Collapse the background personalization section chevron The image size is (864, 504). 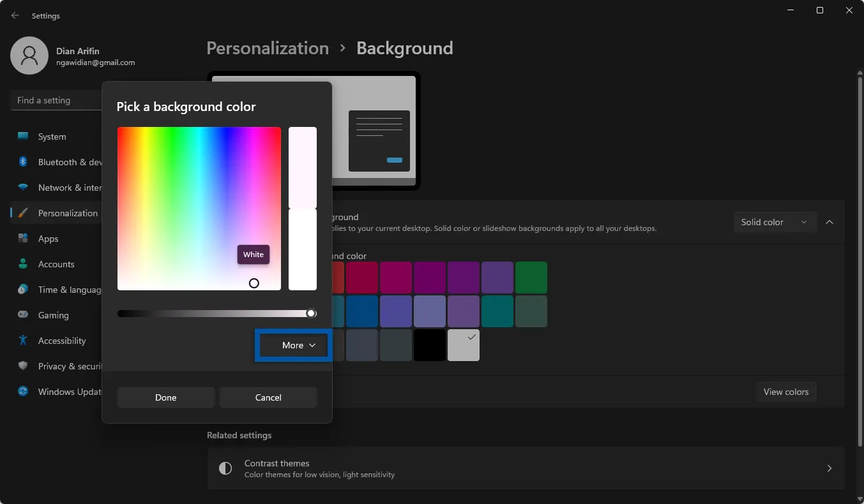pyautogui.click(x=830, y=222)
